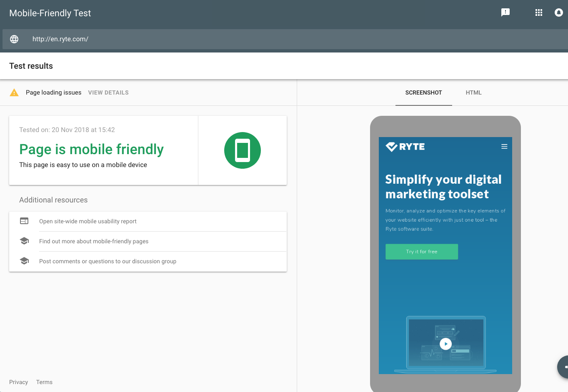The height and width of the screenshot is (392, 568).
Task: Click the laptop illustration thumbnail in preview
Action: (445, 345)
